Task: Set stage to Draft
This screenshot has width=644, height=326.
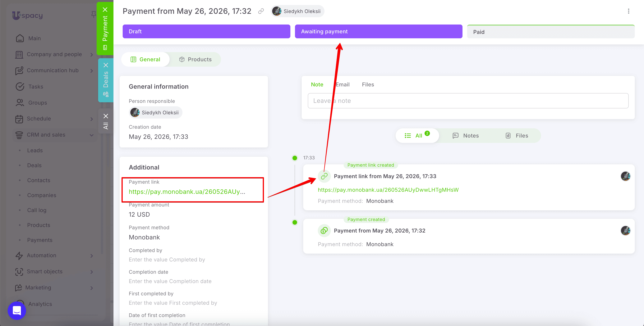Action: [206, 31]
